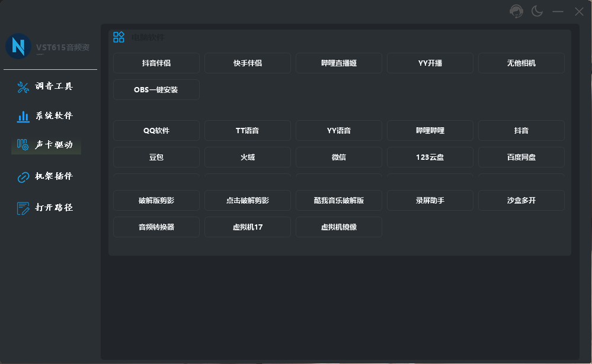The height and width of the screenshot is (364, 592).
Task: Toggle dark mode with moon icon
Action: click(x=537, y=11)
